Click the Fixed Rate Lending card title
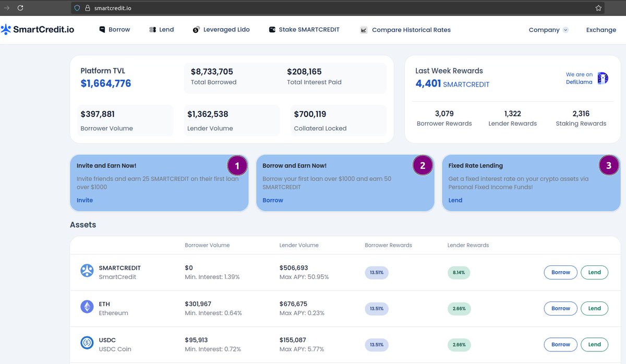626x364 pixels. tap(476, 165)
